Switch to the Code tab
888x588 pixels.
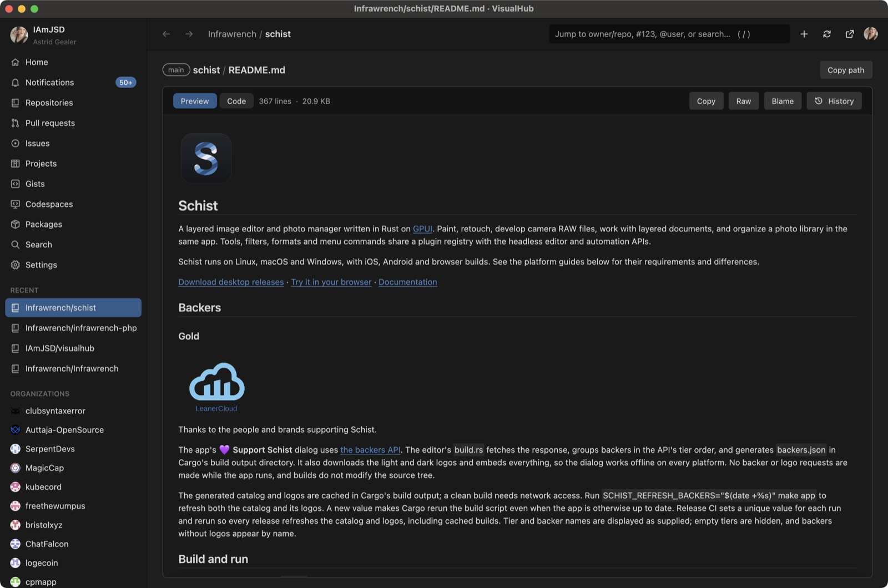[236, 101]
